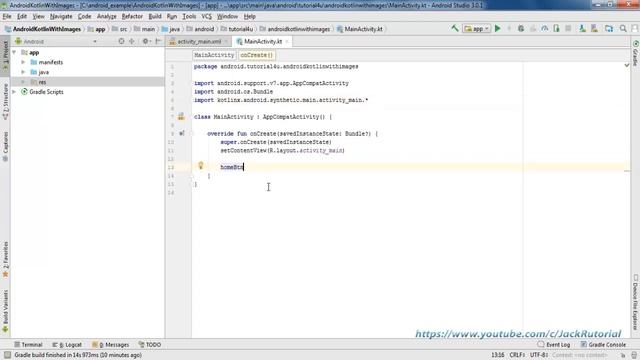Open the Code menu
This screenshot has height=360, width=640.
[84, 16]
